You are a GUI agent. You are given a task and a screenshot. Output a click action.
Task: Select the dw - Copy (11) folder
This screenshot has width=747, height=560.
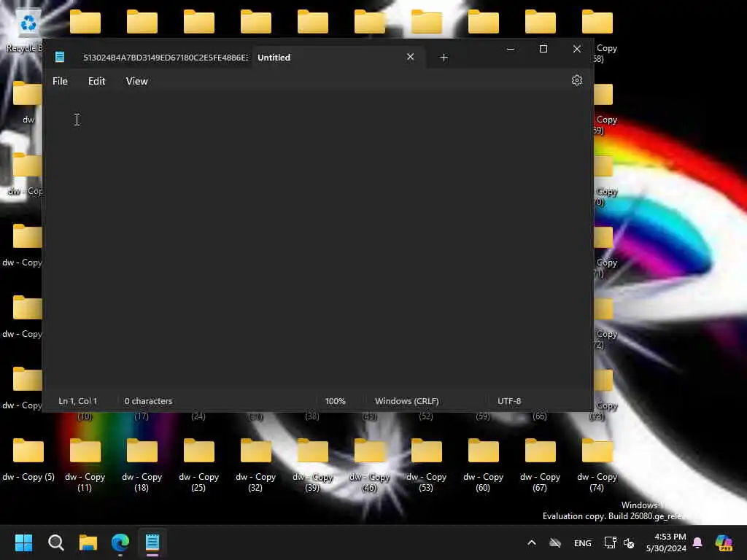pos(85,465)
